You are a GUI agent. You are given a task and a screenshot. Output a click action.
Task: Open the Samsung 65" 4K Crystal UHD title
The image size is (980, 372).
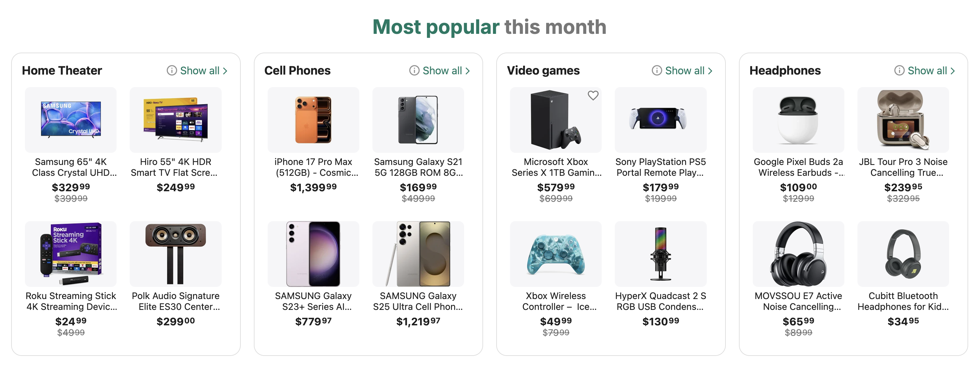click(x=71, y=167)
